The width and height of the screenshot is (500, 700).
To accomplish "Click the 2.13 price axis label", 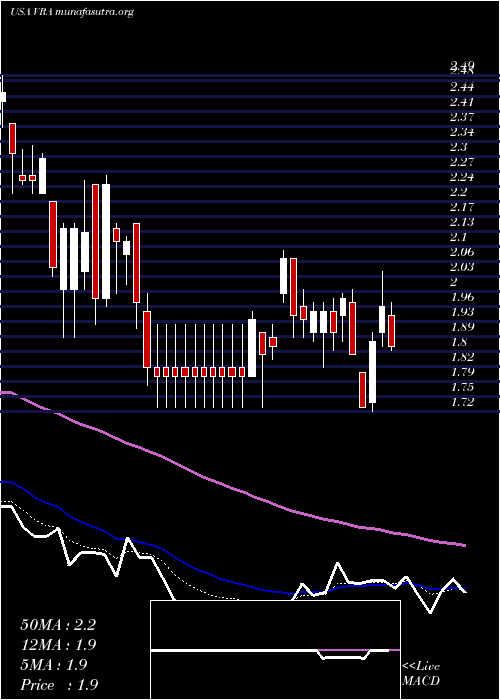I will pyautogui.click(x=462, y=222).
